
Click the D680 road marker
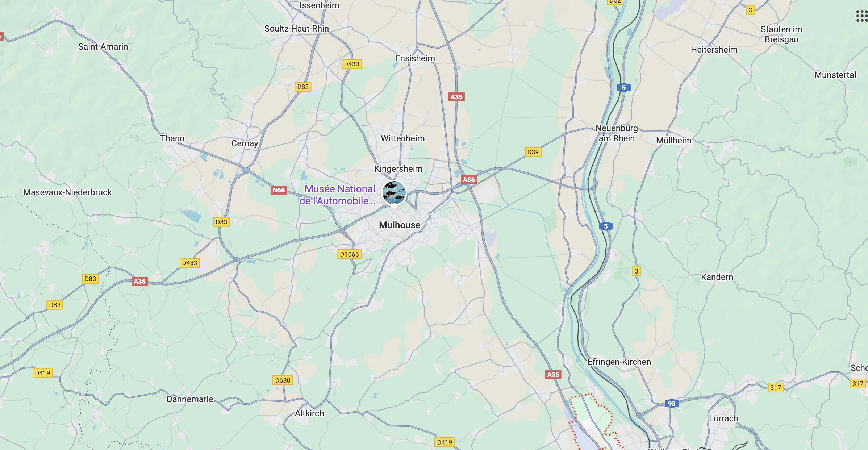(283, 380)
